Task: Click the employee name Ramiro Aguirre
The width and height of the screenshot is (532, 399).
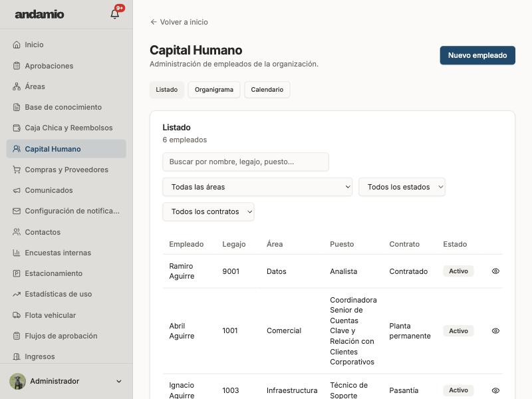Action: coord(182,271)
